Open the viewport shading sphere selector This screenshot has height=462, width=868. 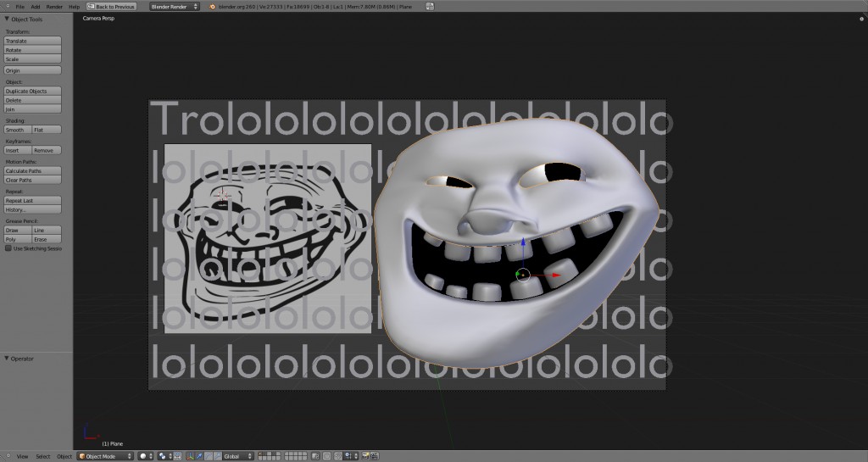pyautogui.click(x=146, y=456)
